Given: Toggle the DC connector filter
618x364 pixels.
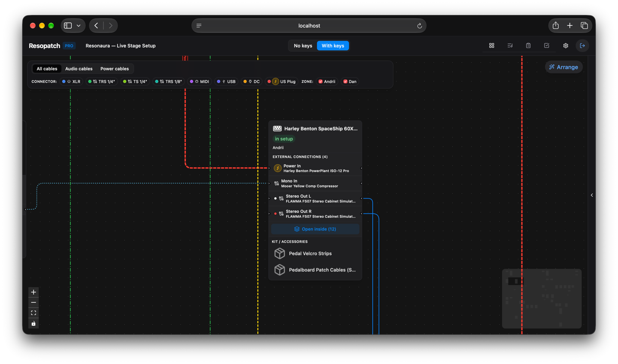Looking at the screenshot, I should coord(251,81).
